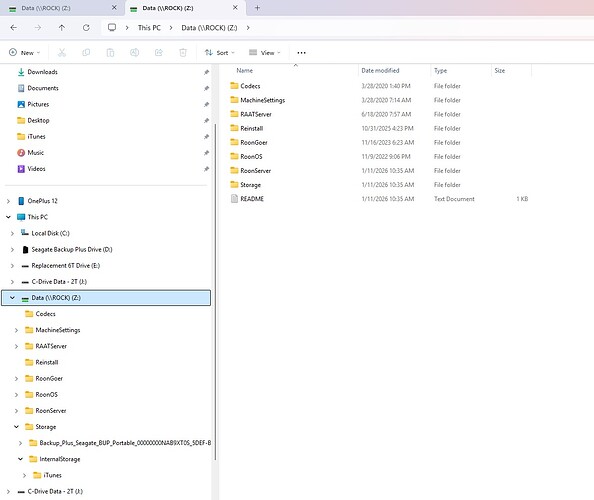Go back with the Back arrow
The image size is (594, 500).
(x=14, y=28)
